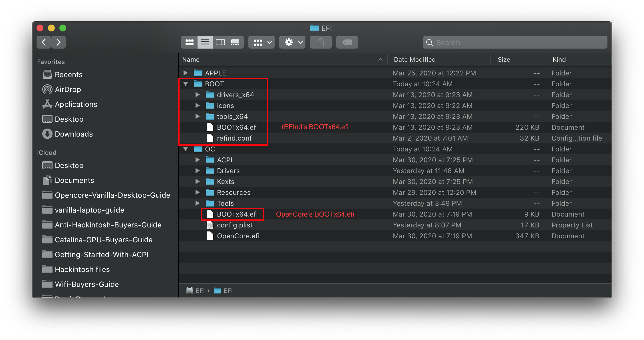Select the OC folder name
Screen dimensions: 644x340
210,149
